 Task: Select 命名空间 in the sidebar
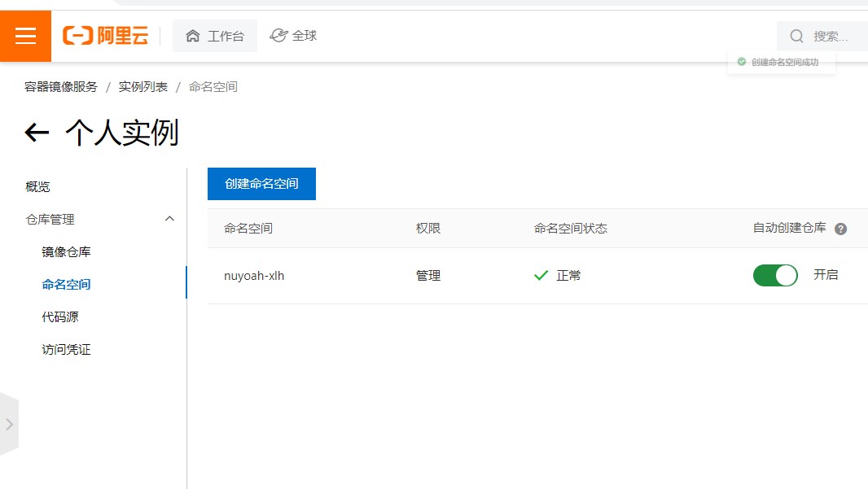(67, 284)
